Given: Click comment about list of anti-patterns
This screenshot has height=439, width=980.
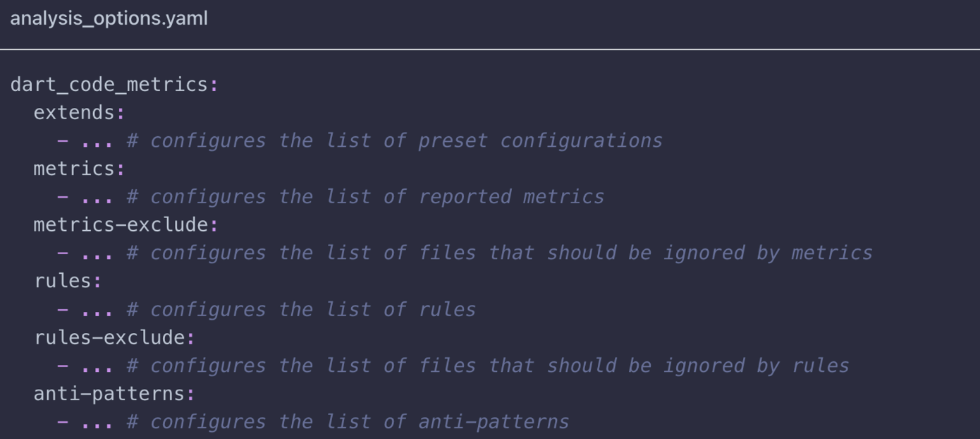Looking at the screenshot, I should click(348, 422).
